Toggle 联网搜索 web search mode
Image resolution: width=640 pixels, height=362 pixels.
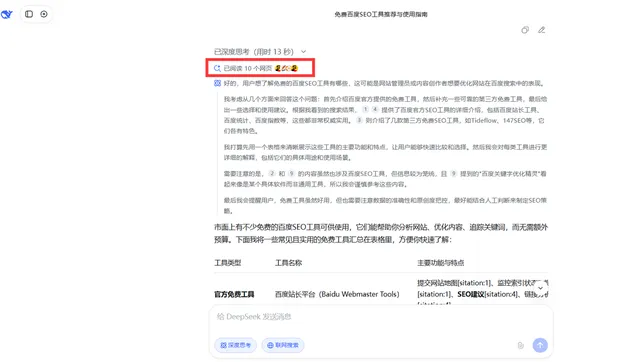click(x=283, y=345)
